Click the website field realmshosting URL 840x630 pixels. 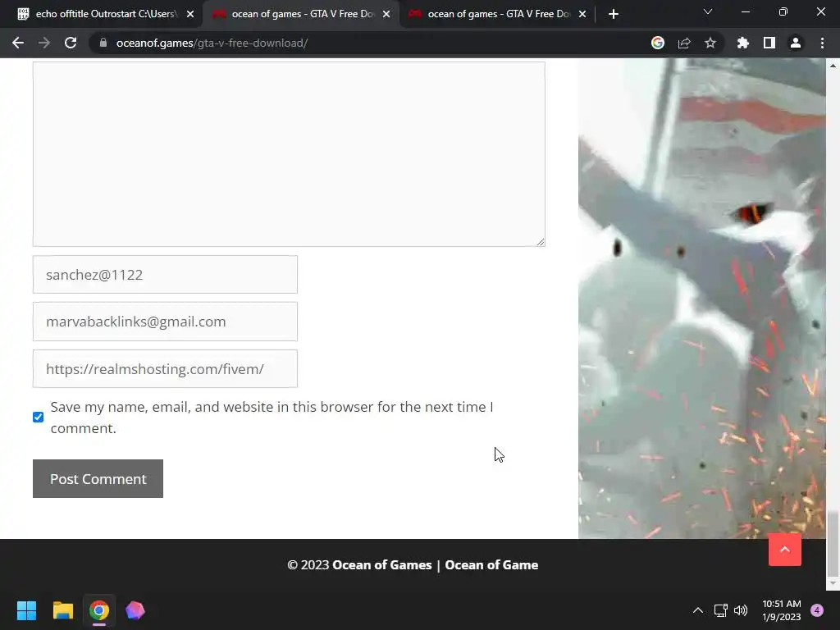[x=165, y=368]
